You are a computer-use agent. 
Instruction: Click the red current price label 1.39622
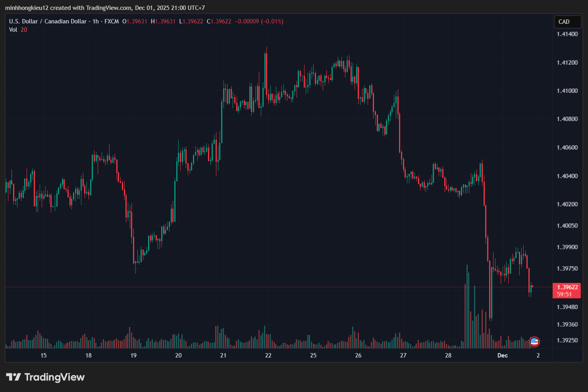point(567,287)
